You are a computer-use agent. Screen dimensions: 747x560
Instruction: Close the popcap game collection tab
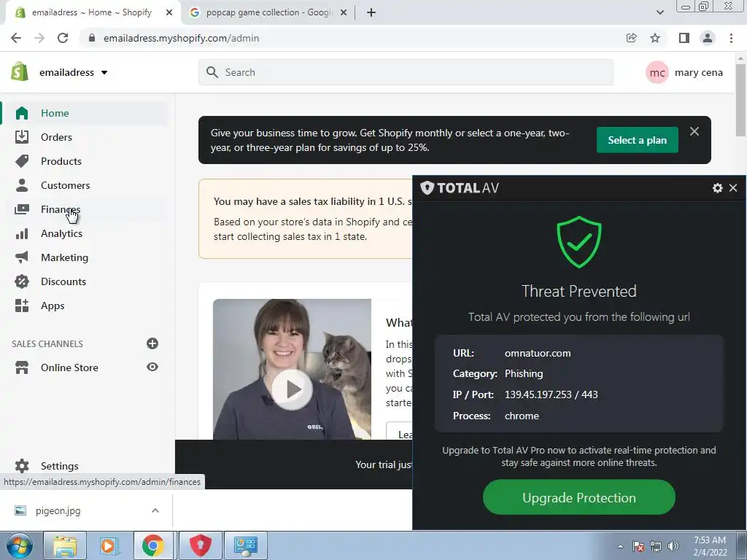click(x=344, y=12)
